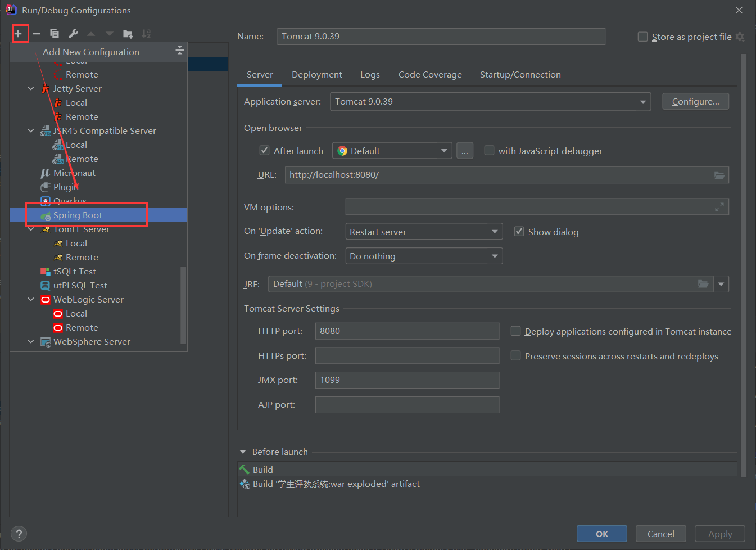Image resolution: width=756 pixels, height=550 pixels.
Task: Click the Remove Configuration minus icon
Action: (x=37, y=34)
